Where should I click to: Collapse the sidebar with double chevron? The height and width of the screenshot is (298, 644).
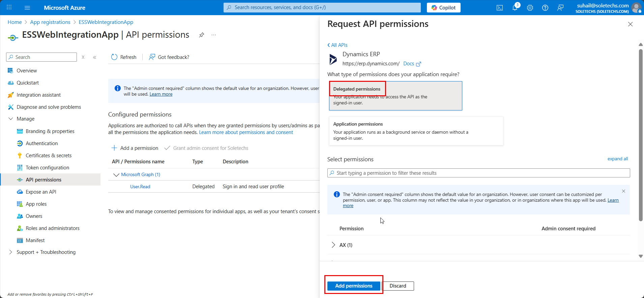point(95,57)
